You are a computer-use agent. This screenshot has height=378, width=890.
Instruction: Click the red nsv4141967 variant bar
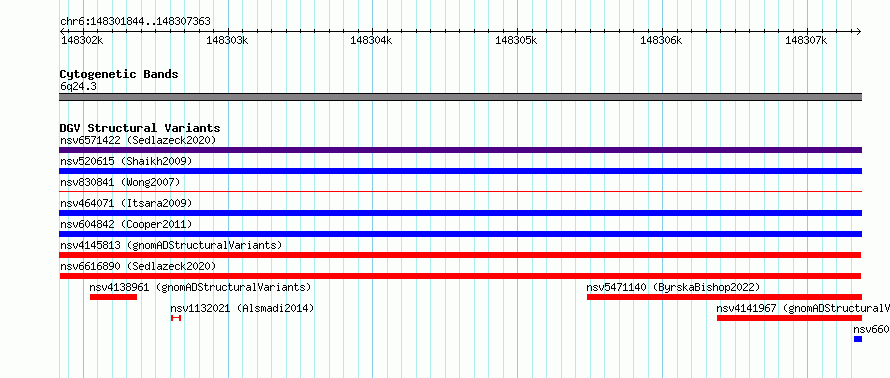pyautogui.click(x=790, y=318)
